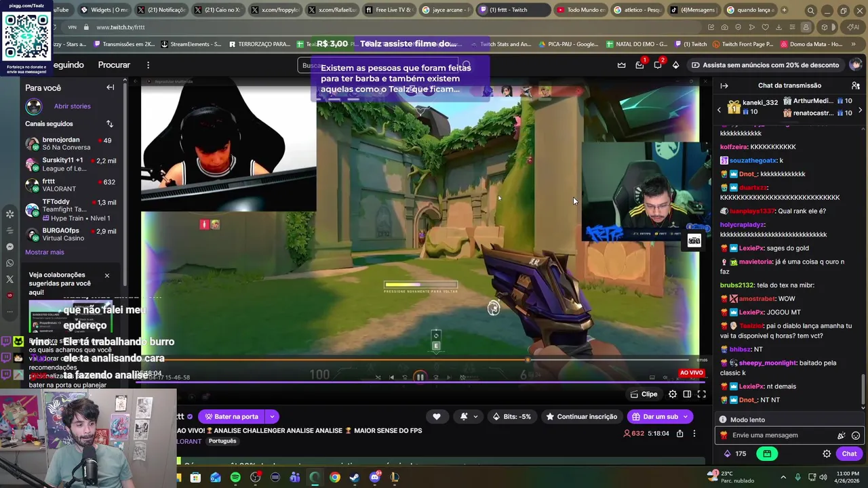Claim green channel points bonus
The height and width of the screenshot is (488, 868).
tap(767, 454)
